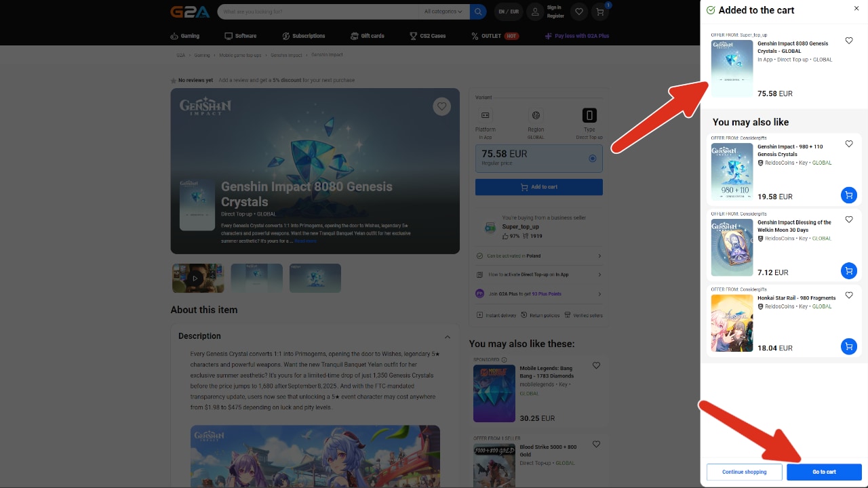The image size is (868, 488).
Task: Click the search magnifier button
Action: 479,12
